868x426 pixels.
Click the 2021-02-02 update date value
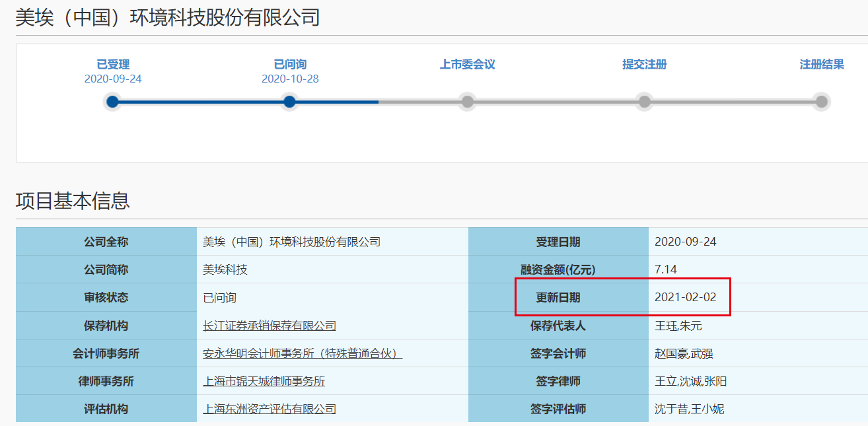[685, 297]
